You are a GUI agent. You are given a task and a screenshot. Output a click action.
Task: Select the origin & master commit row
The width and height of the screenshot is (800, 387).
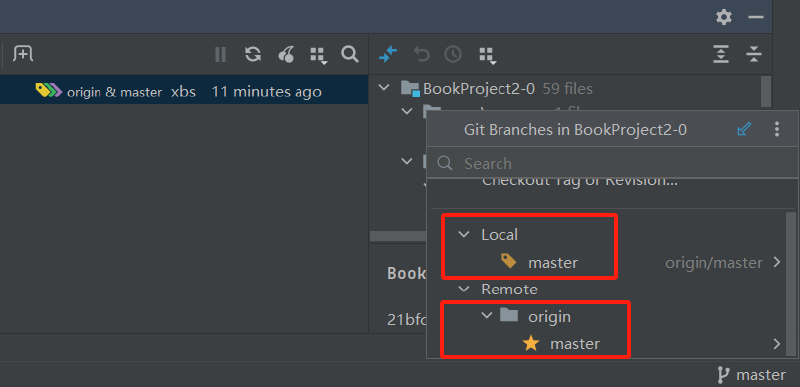pyautogui.click(x=184, y=91)
